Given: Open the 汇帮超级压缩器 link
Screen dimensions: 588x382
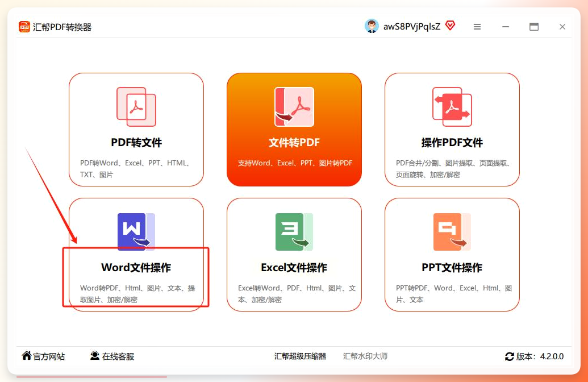Looking at the screenshot, I should 300,356.
